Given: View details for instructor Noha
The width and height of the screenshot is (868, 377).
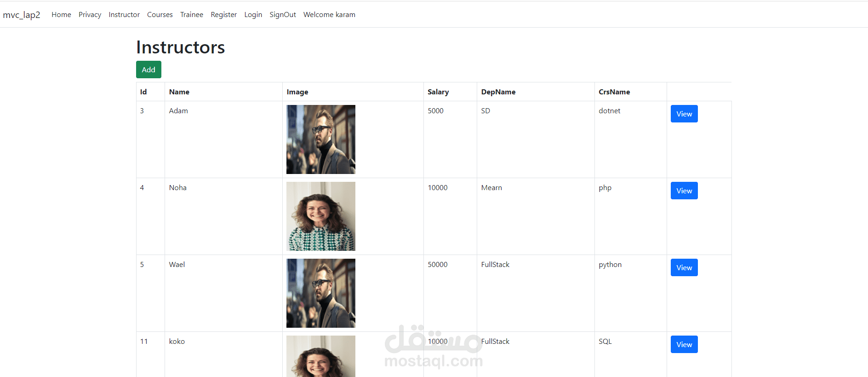Looking at the screenshot, I should coord(684,191).
